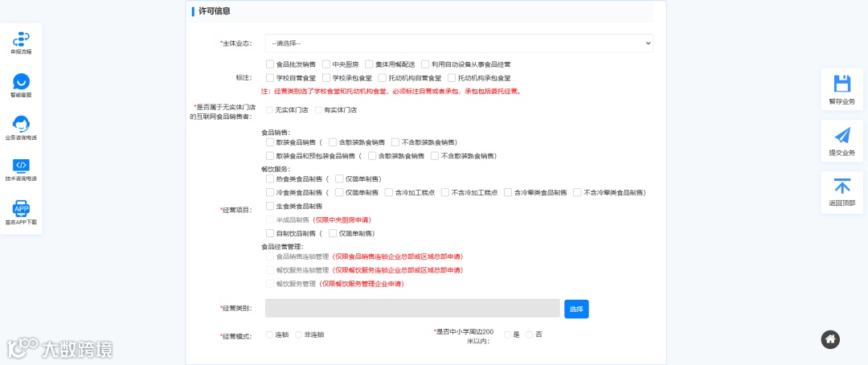
Task: Click the 食品经营管理: group heading
Action: click(x=282, y=247)
